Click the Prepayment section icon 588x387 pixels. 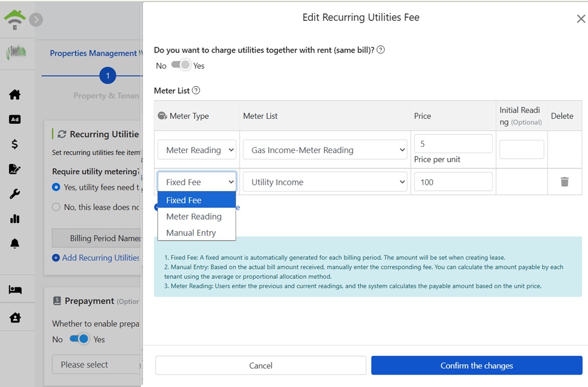click(x=57, y=301)
